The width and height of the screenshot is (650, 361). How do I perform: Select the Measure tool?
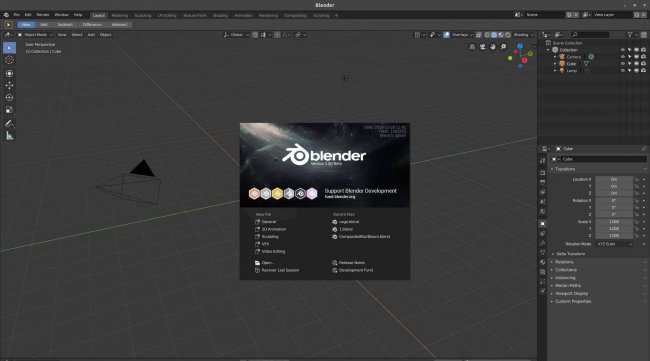coord(9,136)
